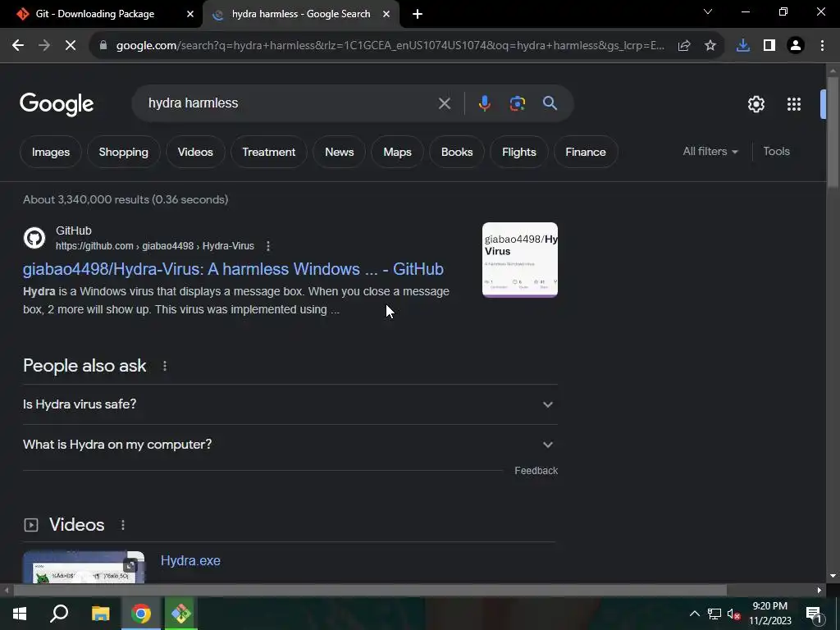The image size is (840, 630).
Task: Submit search with magnifier icon
Action: (x=550, y=103)
